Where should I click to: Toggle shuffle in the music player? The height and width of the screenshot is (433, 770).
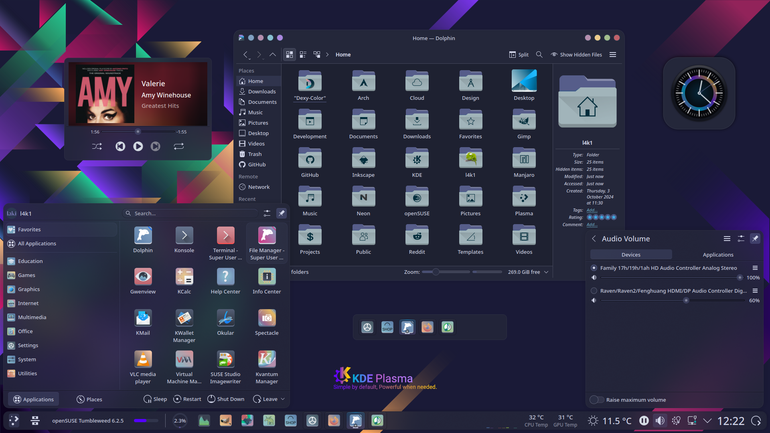click(97, 146)
